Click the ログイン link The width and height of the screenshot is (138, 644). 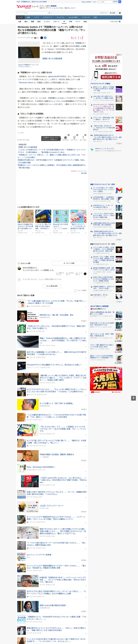click(42, 8)
